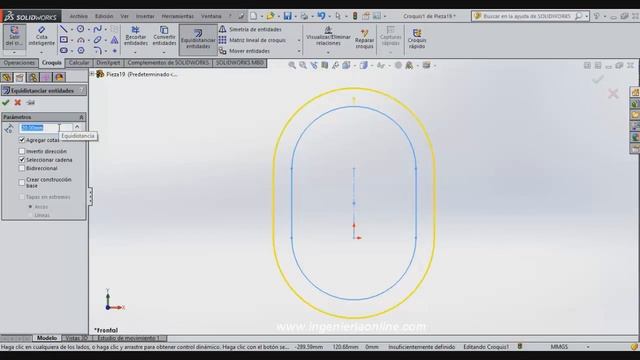Image resolution: width=640 pixels, height=360 pixels.
Task: Collapse the Parámetros section
Action: pyautogui.click(x=81, y=117)
